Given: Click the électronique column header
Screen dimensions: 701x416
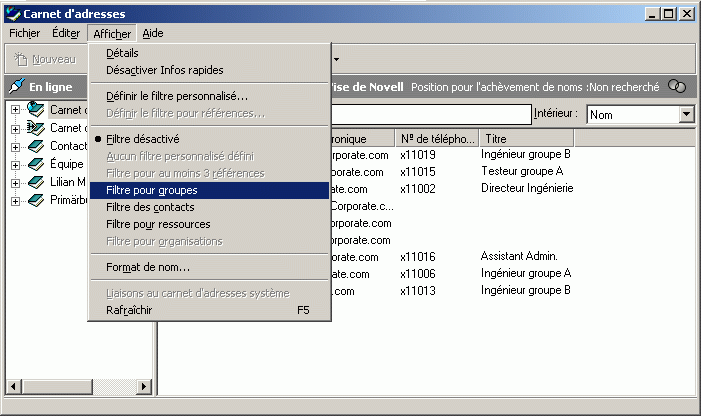Looking at the screenshot, I should pyautogui.click(x=363, y=139).
